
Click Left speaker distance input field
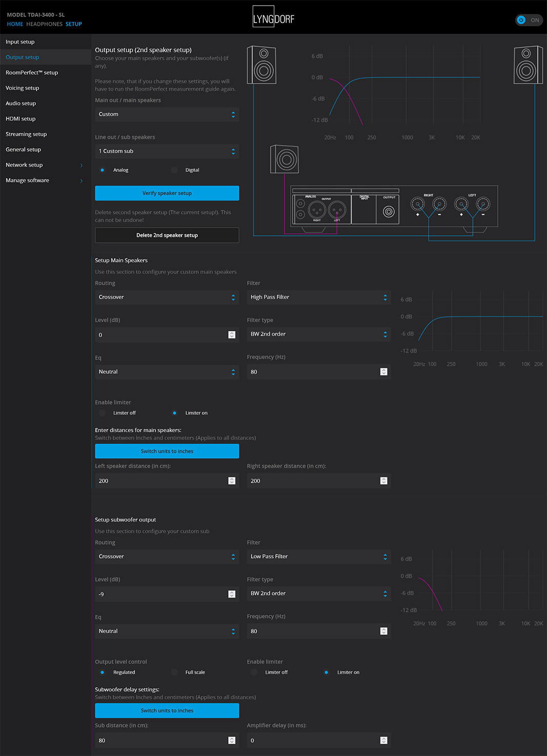[167, 481]
